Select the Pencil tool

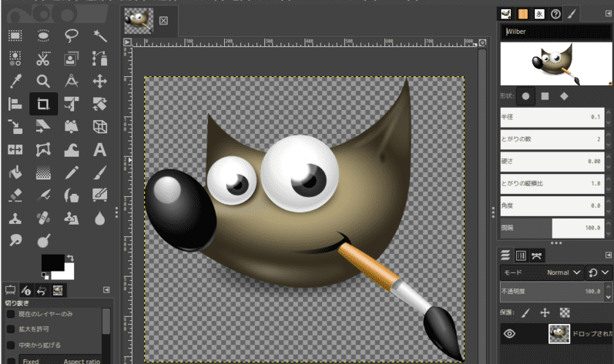pos(72,172)
